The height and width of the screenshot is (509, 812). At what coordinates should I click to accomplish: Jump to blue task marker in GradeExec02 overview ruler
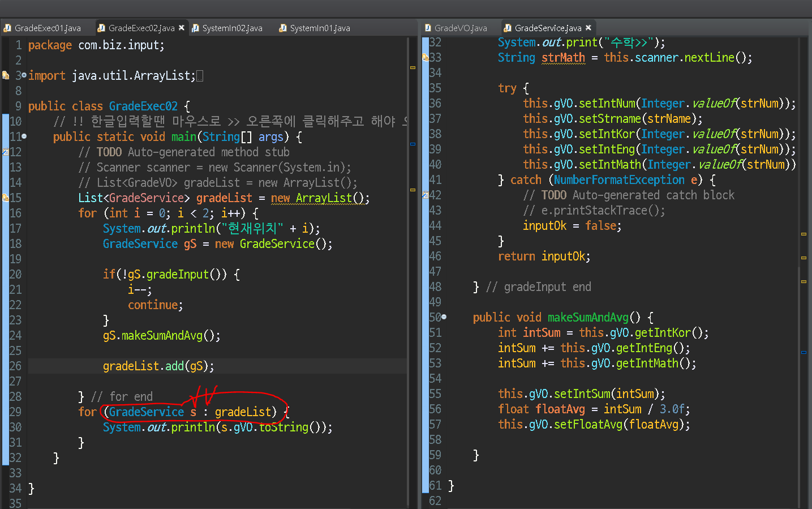413,144
